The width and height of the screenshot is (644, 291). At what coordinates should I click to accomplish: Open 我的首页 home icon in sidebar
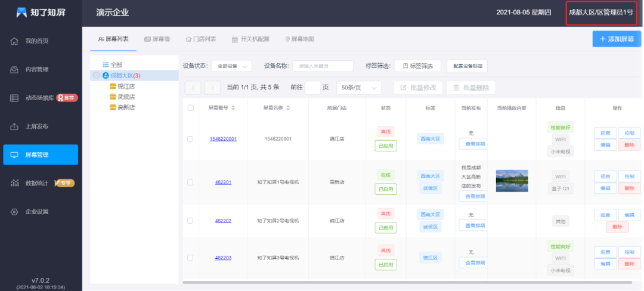click(14, 41)
